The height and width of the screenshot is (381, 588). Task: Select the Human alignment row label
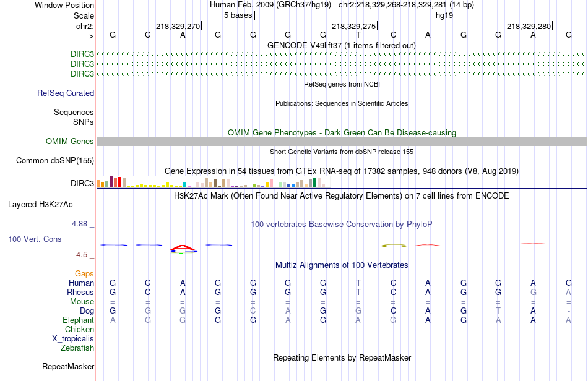point(81,283)
